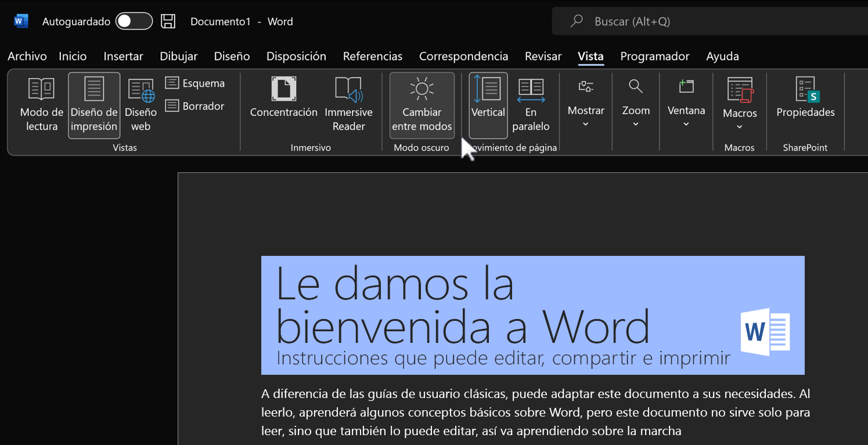868x445 pixels.
Task: Click the 'Instrucciones que puede editar' subtitle
Action: [503, 358]
